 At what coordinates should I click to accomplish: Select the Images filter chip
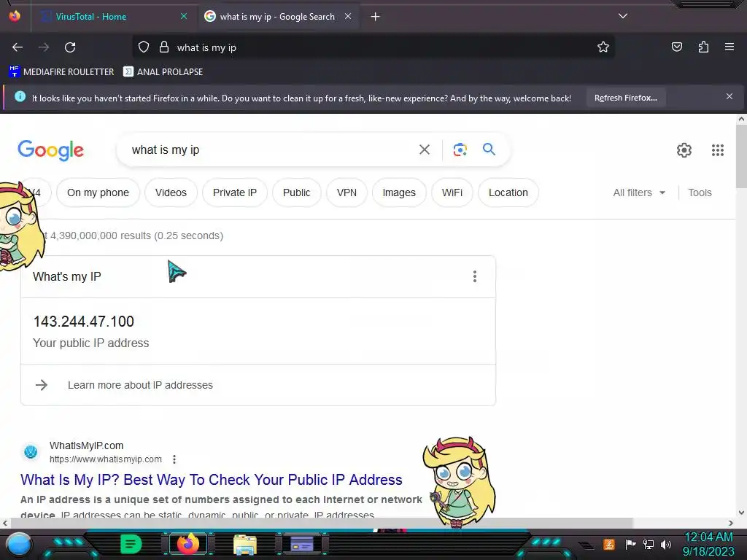399,192
